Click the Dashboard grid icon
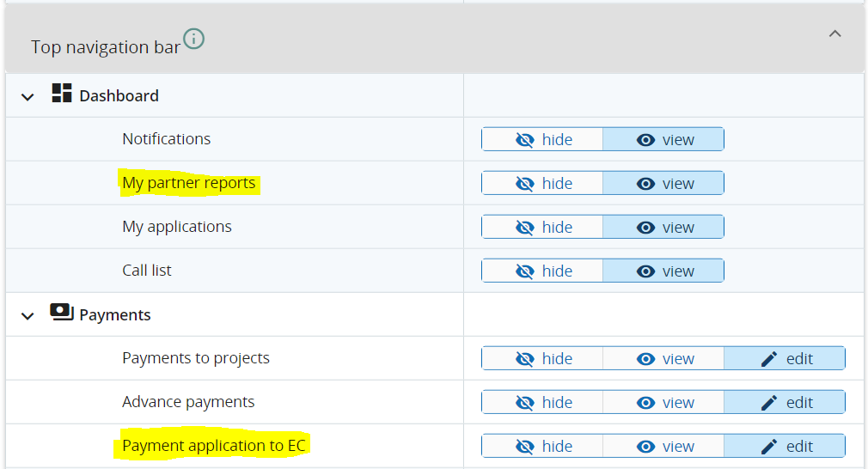 tap(61, 94)
